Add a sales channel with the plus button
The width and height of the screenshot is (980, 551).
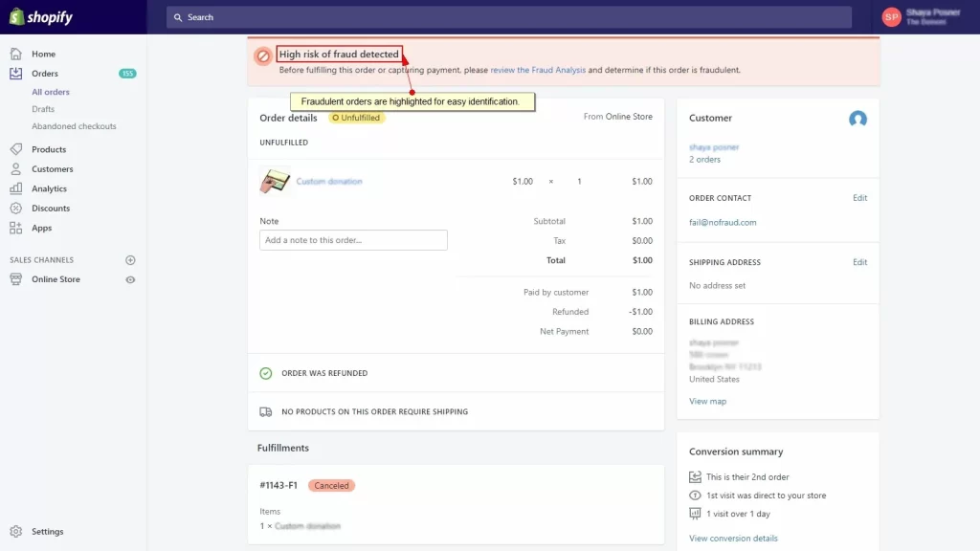click(x=131, y=259)
